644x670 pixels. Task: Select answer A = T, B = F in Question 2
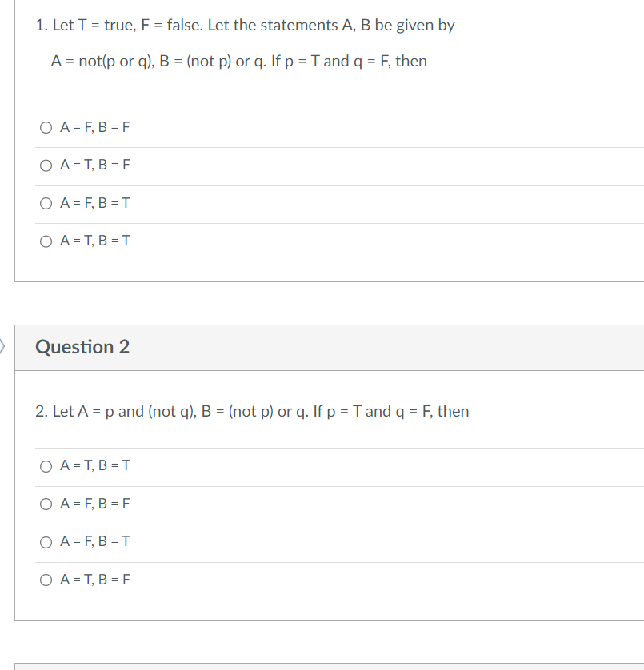click(95, 580)
